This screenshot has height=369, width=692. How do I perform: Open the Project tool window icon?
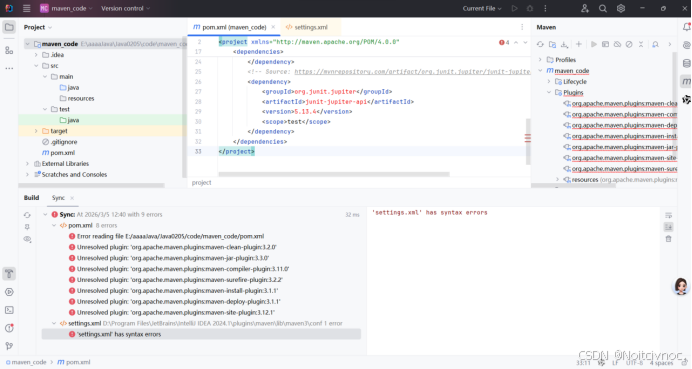pyautogui.click(x=9, y=27)
